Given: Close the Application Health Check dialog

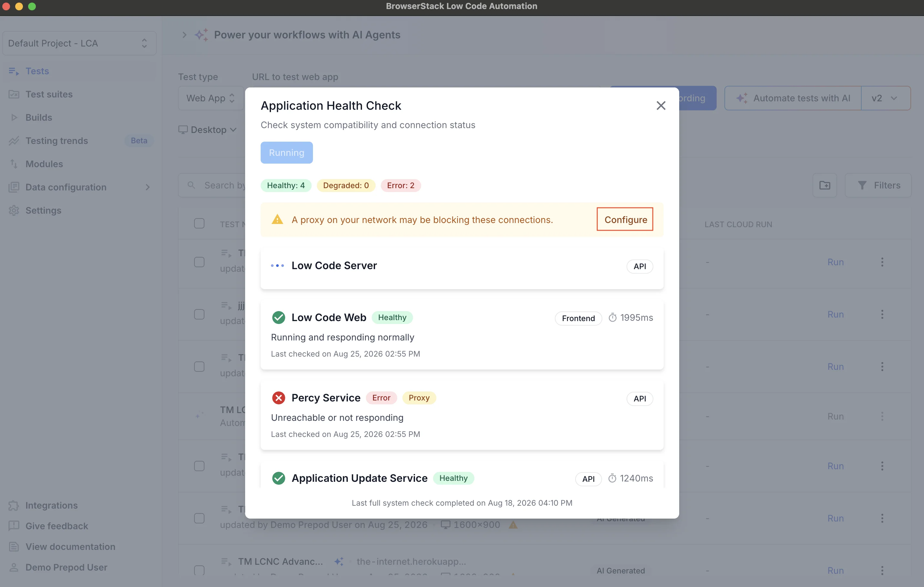Looking at the screenshot, I should pyautogui.click(x=660, y=106).
